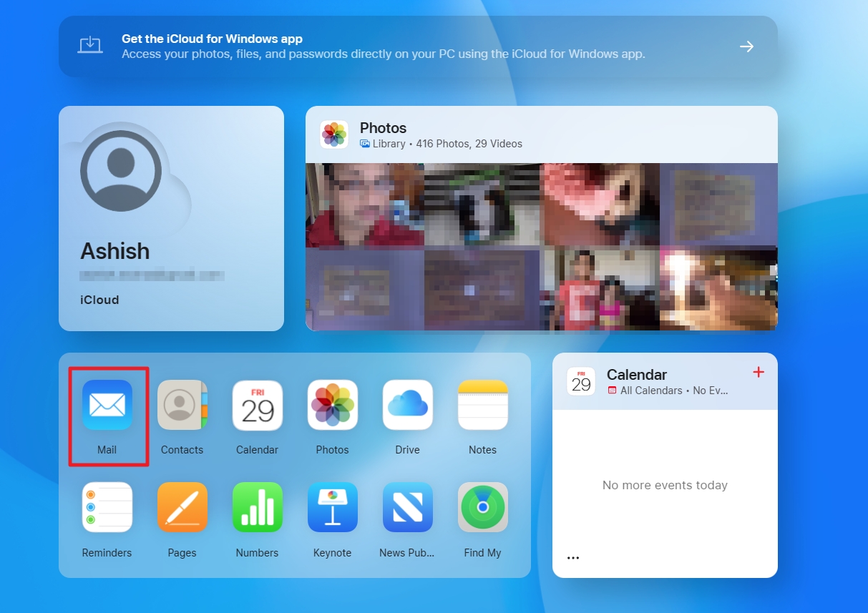Launch the Find My app
The image size is (868, 613).
(483, 507)
